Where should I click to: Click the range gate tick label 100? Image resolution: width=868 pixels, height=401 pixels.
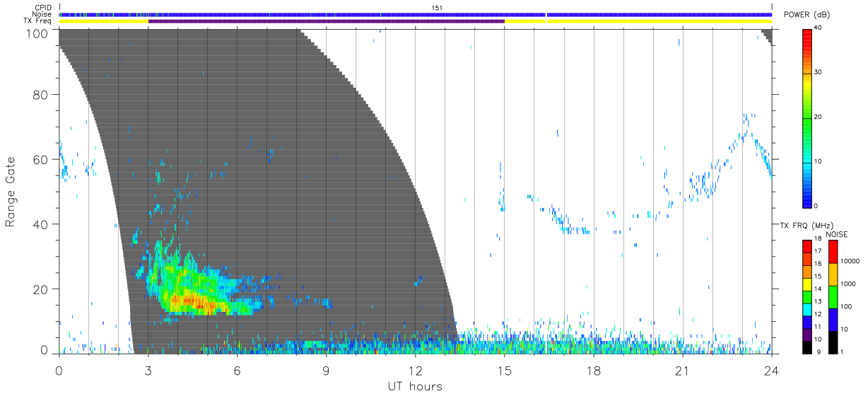click(37, 33)
